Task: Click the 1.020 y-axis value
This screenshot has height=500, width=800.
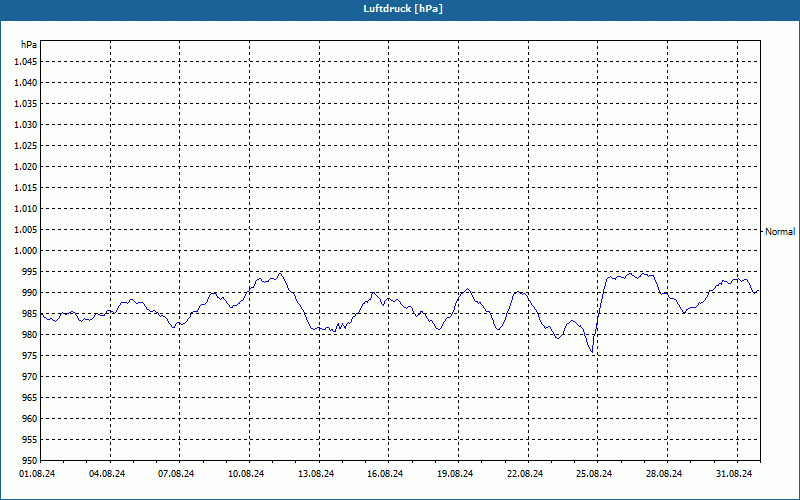Action: 26,166
